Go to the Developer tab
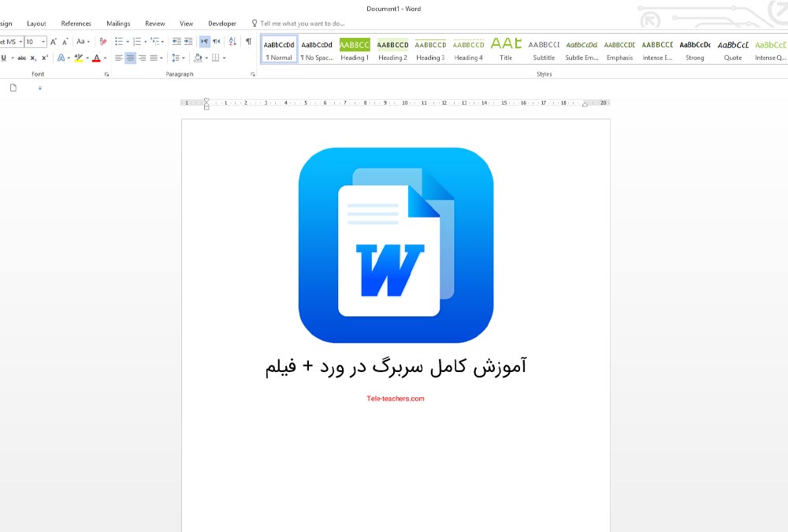 pyautogui.click(x=222, y=24)
